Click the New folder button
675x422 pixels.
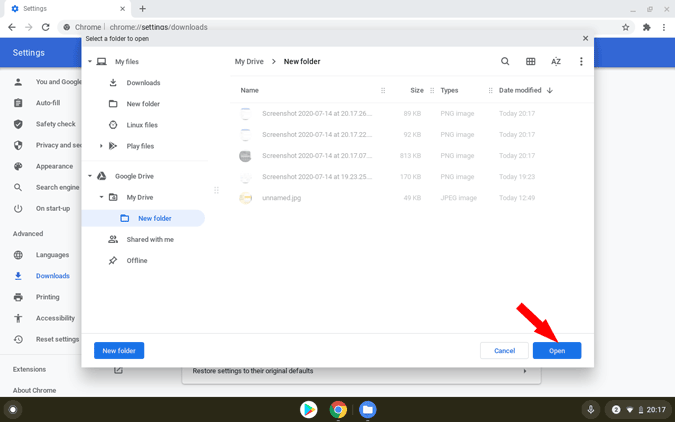[x=119, y=351]
